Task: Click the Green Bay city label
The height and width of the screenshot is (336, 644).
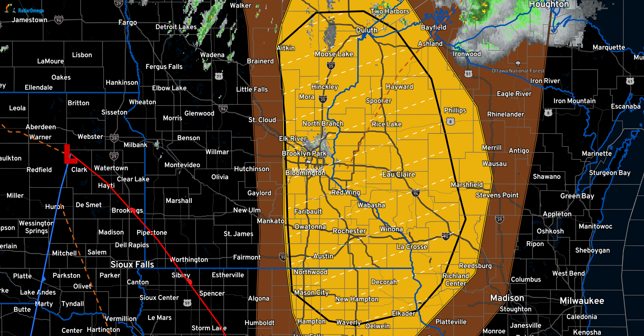Action: tap(577, 196)
